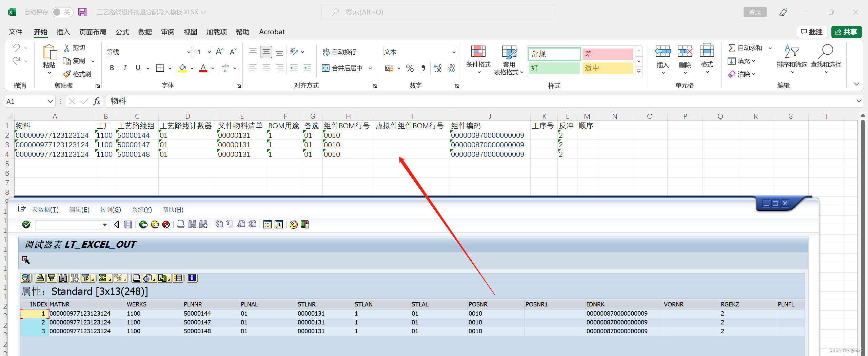868x356 pixels.
Task: Toggle middle vertical alignment
Action: 266,52
